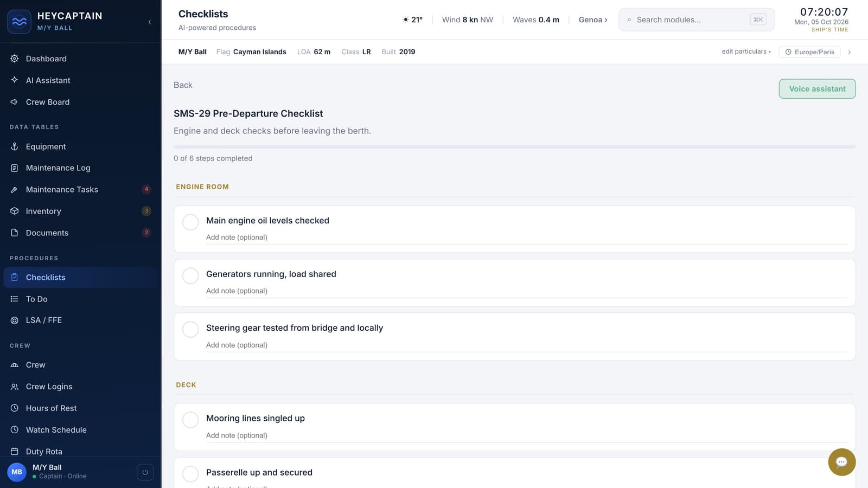The height and width of the screenshot is (488, 868).
Task: Click the MB avatar circle
Action: 17,472
